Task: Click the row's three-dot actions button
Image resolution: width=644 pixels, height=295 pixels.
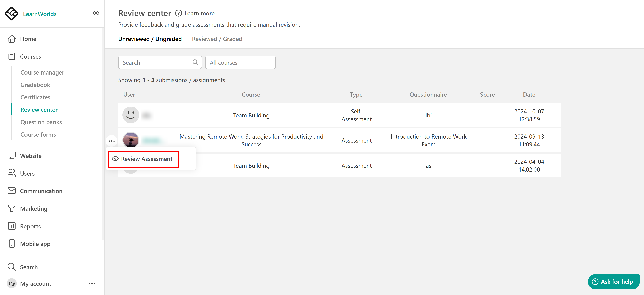Action: coord(112,141)
